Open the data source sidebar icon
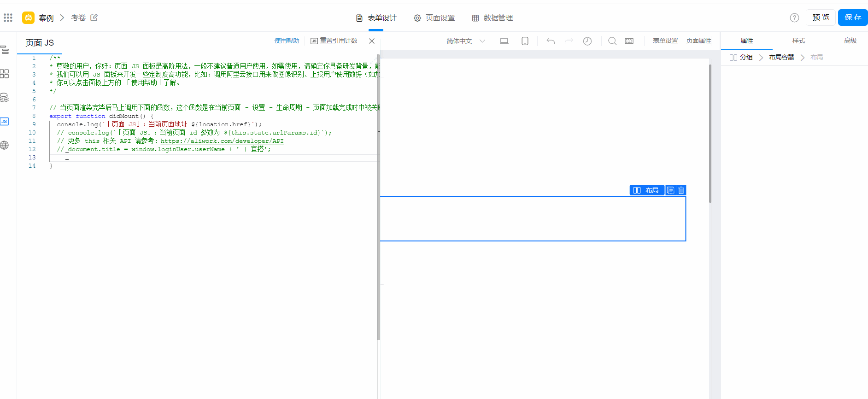This screenshot has width=868, height=399. point(5,98)
